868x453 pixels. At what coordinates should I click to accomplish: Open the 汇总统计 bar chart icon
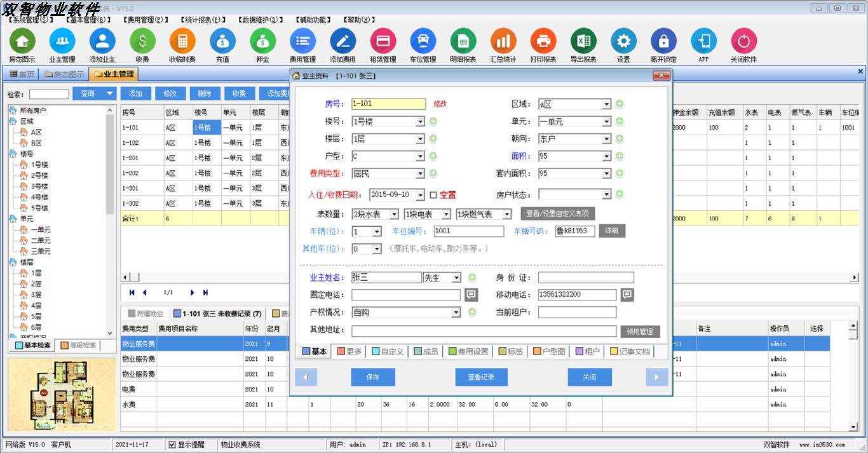[x=503, y=41]
